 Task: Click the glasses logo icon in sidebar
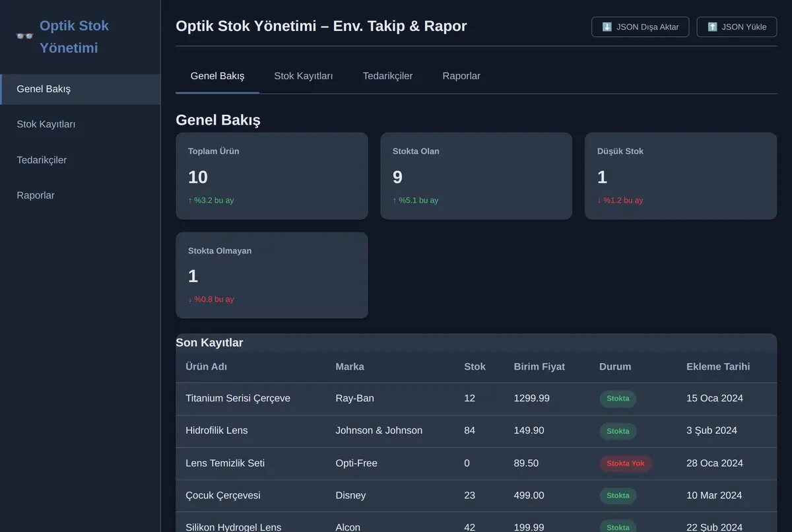(24, 36)
